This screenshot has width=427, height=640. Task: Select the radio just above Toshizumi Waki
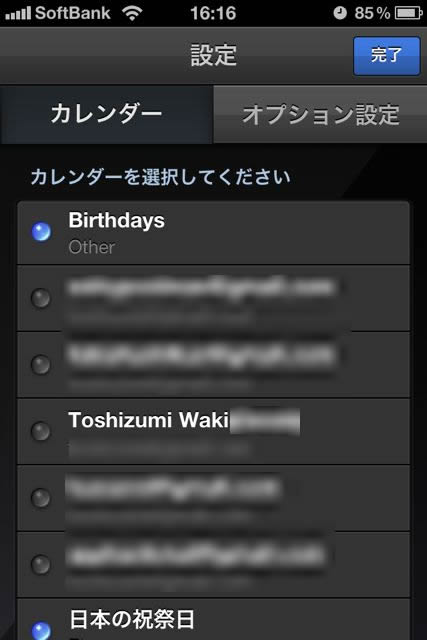(41, 364)
